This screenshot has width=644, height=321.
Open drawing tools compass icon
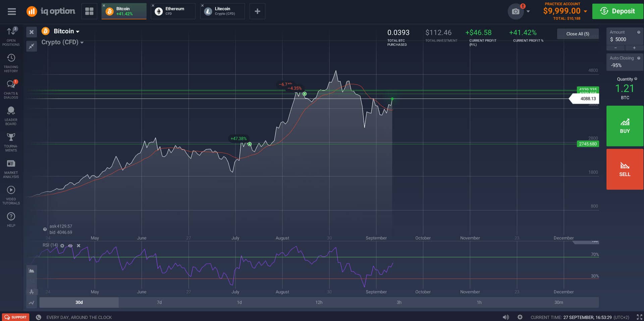tap(32, 292)
